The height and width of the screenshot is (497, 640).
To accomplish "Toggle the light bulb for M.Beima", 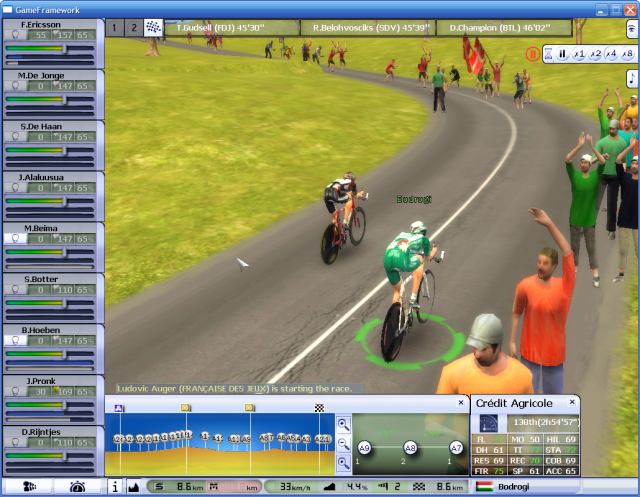I will (x=17, y=239).
